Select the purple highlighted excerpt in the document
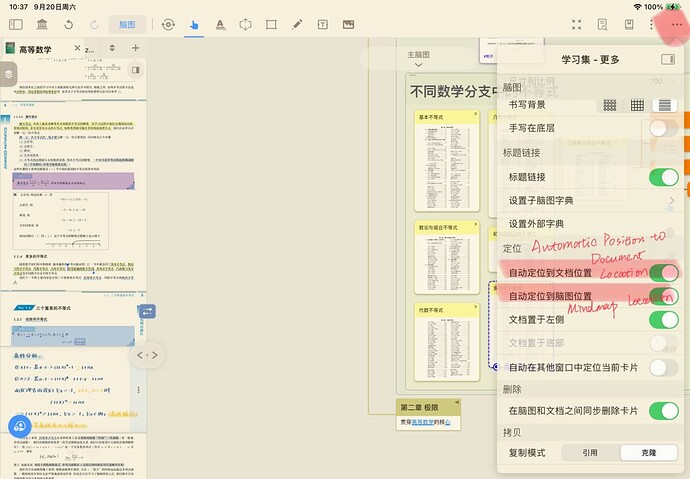The height and width of the screenshot is (479, 690). 73,181
